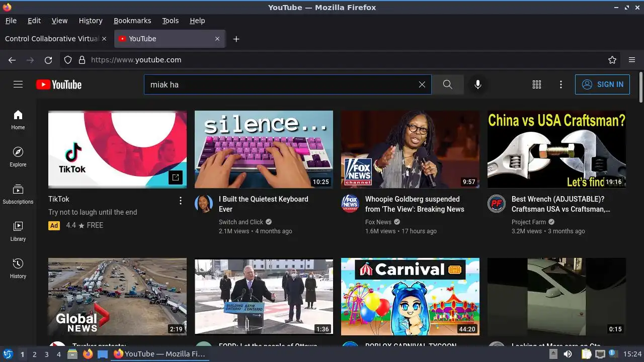Open the YouTube apps grid icon
The width and height of the screenshot is (644, 362).
[537, 84]
